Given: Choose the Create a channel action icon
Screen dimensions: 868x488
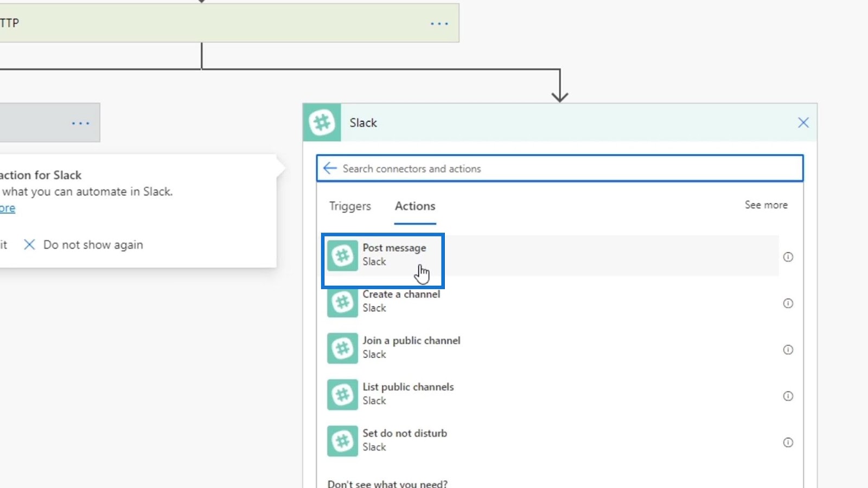Looking at the screenshot, I should coord(342,302).
